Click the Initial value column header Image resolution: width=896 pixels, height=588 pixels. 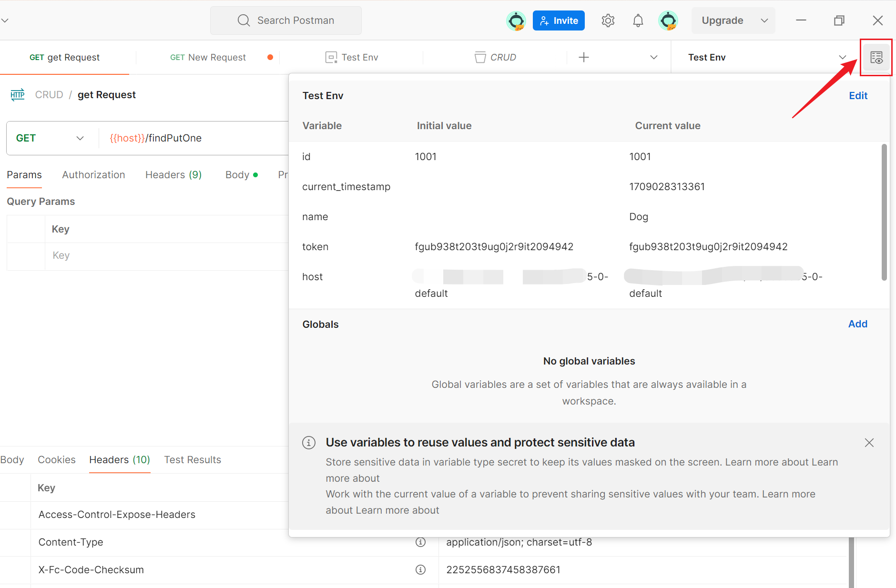[x=444, y=126]
